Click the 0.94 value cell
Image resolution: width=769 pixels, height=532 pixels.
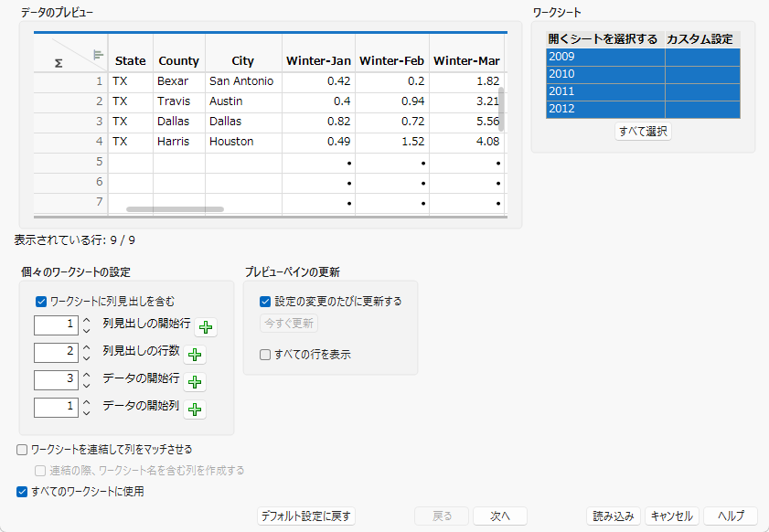tap(392, 101)
